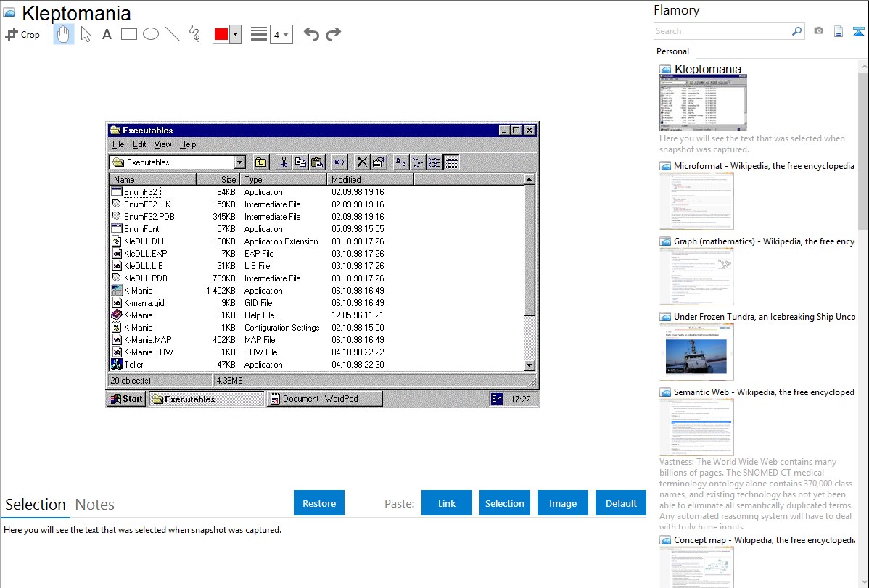
Task: Click the Default paste button
Action: tap(621, 503)
